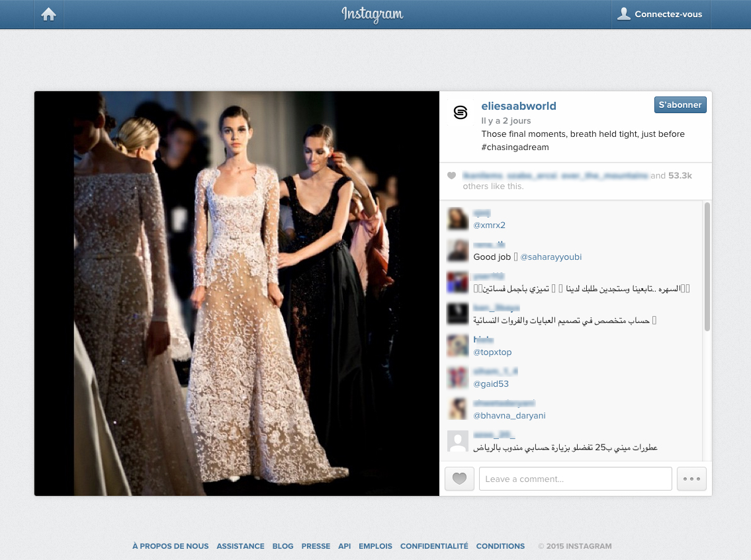Click inside the Leave a comment field

(575, 479)
